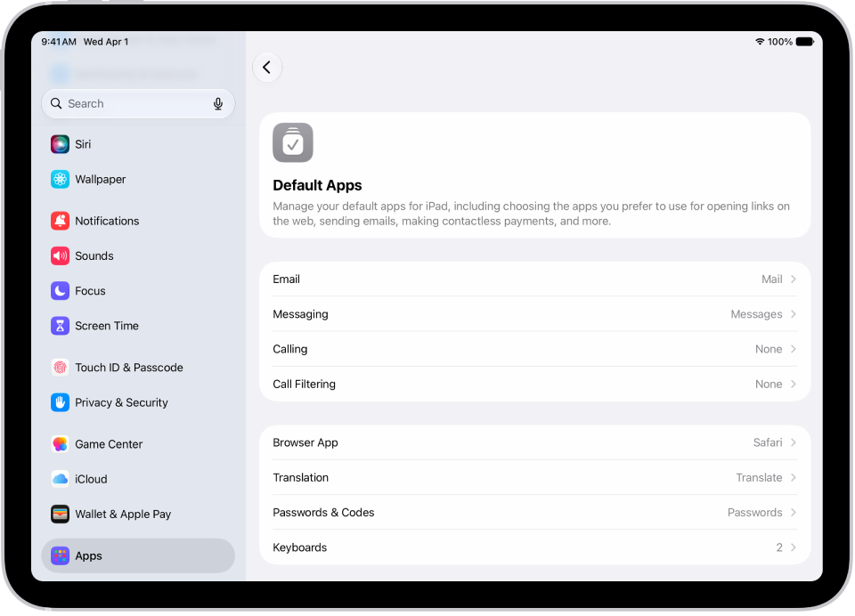
Task: Tap the Wi-Fi status icon
Action: coord(760,42)
